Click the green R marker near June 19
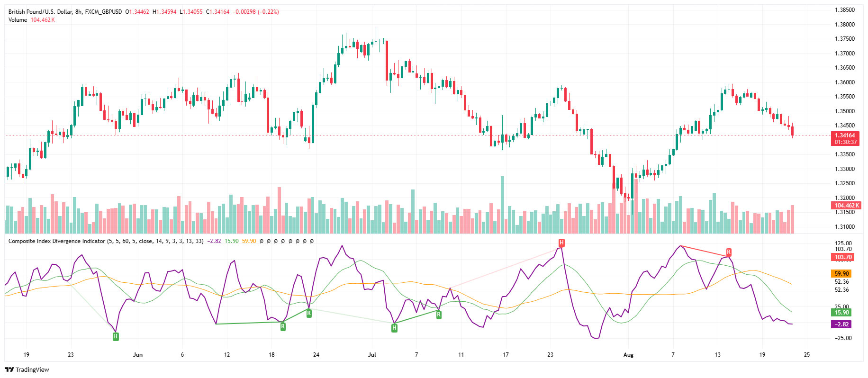This screenshot has width=868, height=378. pos(283,326)
